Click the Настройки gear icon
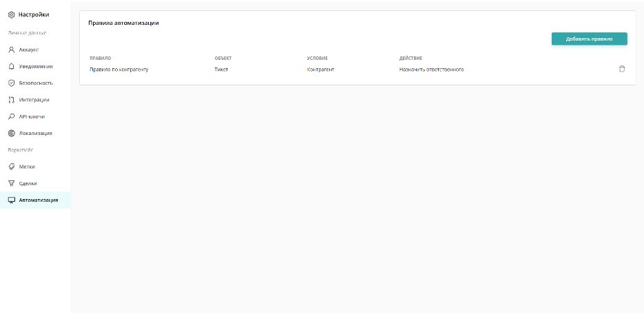This screenshot has width=644, height=314. pyautogui.click(x=12, y=14)
